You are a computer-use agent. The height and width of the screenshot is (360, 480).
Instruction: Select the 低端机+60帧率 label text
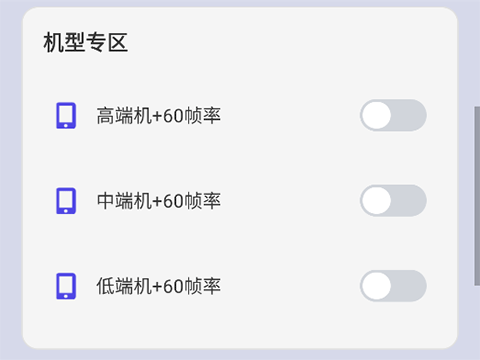click(x=159, y=286)
